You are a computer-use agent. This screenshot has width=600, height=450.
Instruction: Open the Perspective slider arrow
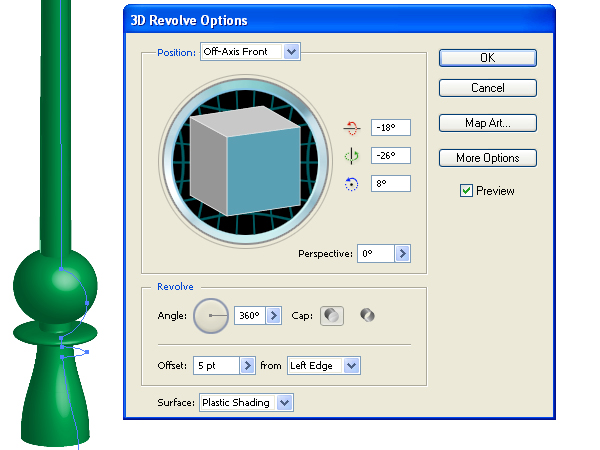pos(403,253)
